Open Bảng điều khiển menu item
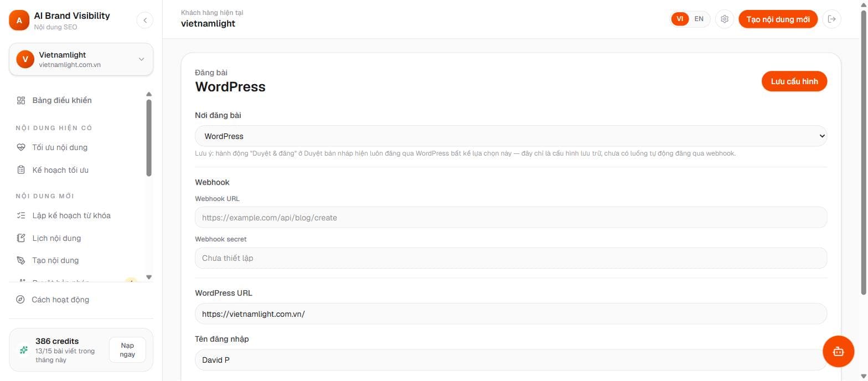Screen dimensions: 868x381 62,100
